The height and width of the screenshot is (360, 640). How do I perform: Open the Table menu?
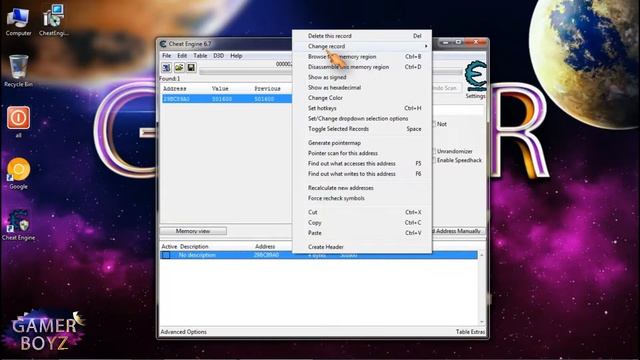200,56
